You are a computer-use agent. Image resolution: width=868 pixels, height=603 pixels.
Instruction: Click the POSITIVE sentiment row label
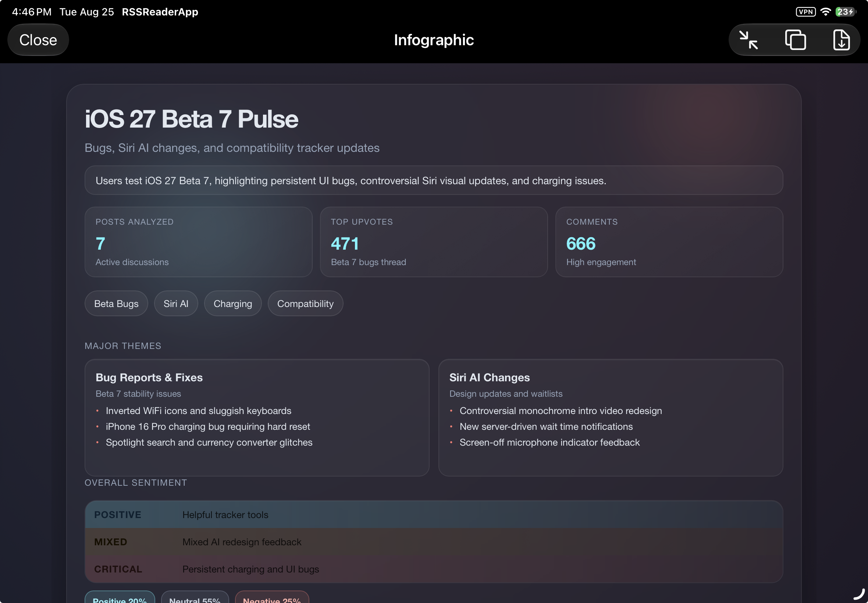point(118,515)
